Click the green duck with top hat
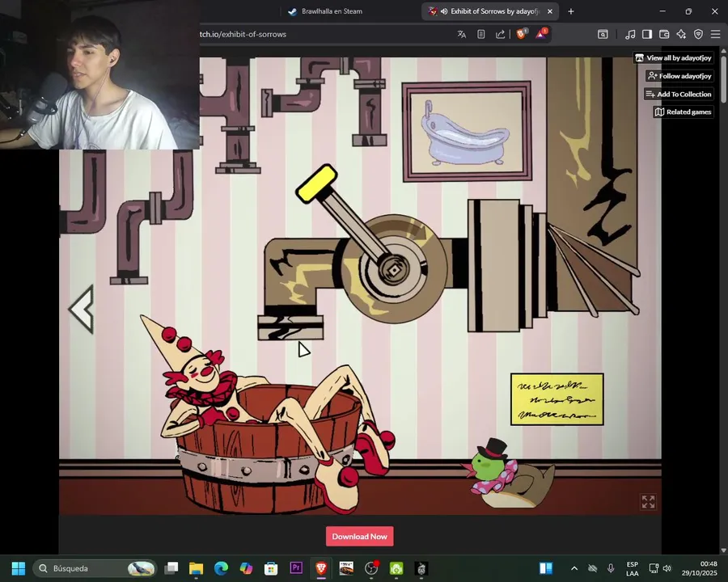Screen dimensions: 728x582 509,474
